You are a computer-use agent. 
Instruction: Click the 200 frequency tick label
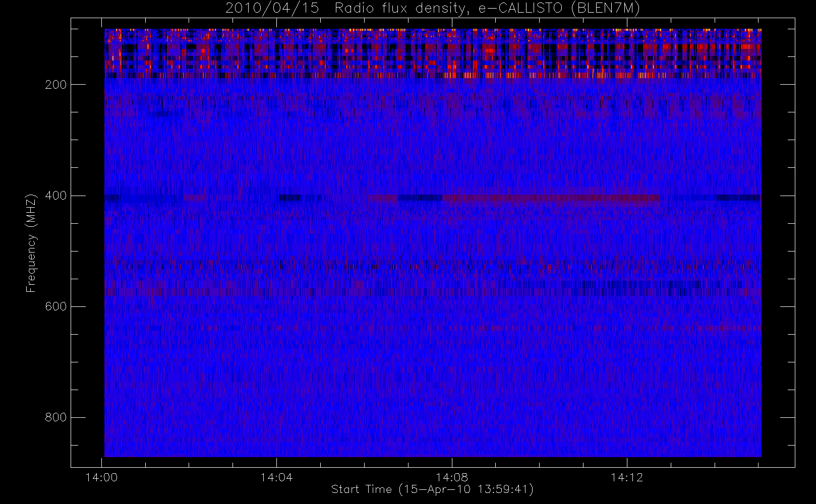[x=56, y=85]
